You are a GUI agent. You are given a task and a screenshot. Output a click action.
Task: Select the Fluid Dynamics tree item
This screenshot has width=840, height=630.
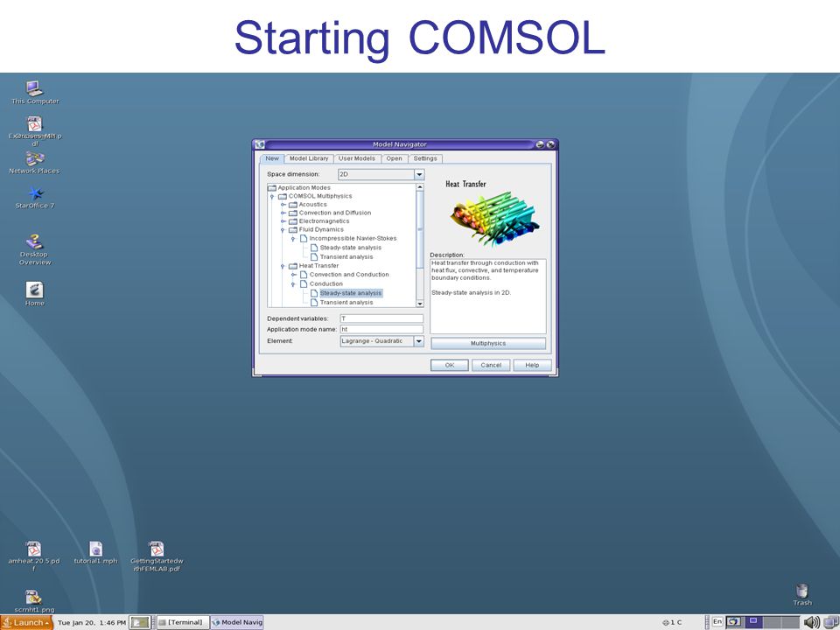pos(321,230)
